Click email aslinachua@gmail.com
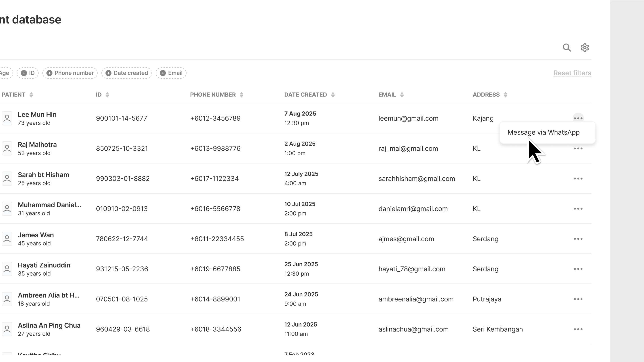Screen dimensions: 644x362 tap(413, 329)
